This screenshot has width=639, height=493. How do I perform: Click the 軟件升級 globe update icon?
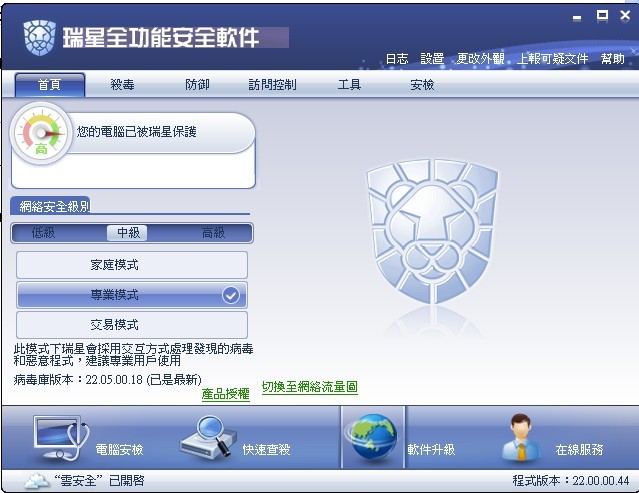[372, 437]
